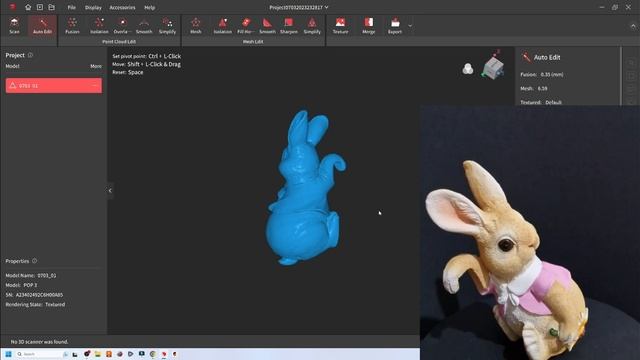The height and width of the screenshot is (360, 640).
Task: Collapse the ribbon with the up chevron
Action: click(x=633, y=26)
